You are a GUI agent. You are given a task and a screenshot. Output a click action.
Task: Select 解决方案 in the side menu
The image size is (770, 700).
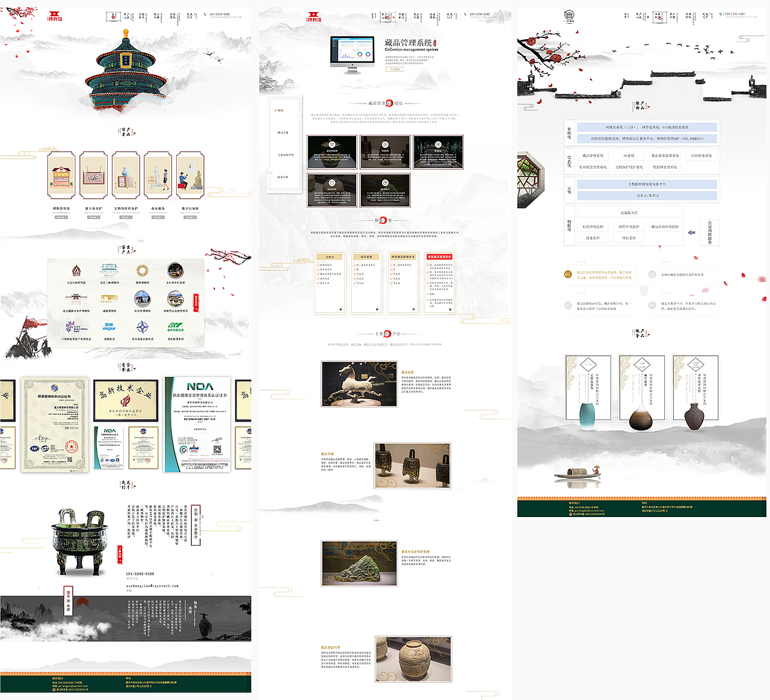283,132
